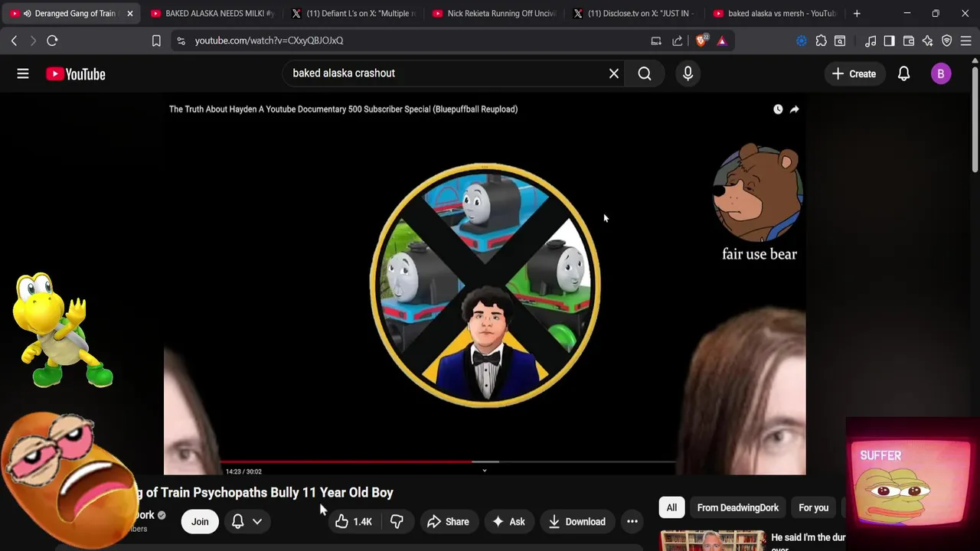Toggle channel notification bell
Image resolution: width=980 pixels, height=551 pixels.
(237, 522)
